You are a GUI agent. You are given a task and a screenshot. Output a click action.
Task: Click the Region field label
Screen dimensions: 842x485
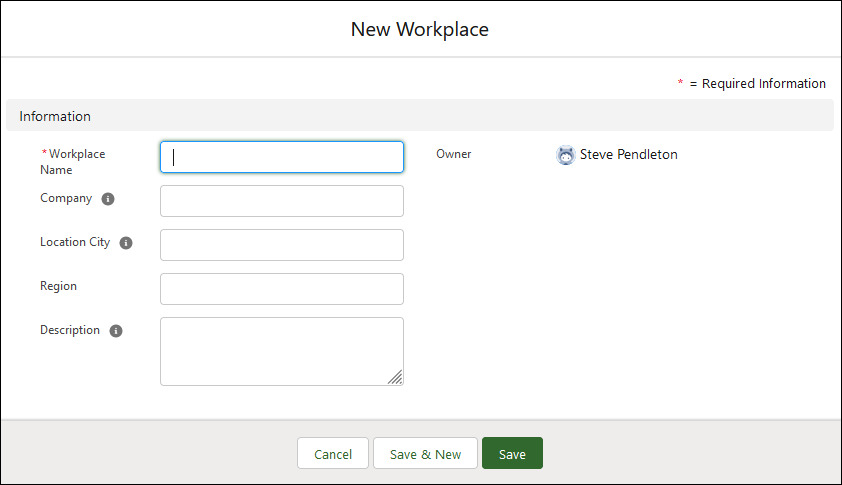pyautogui.click(x=58, y=286)
